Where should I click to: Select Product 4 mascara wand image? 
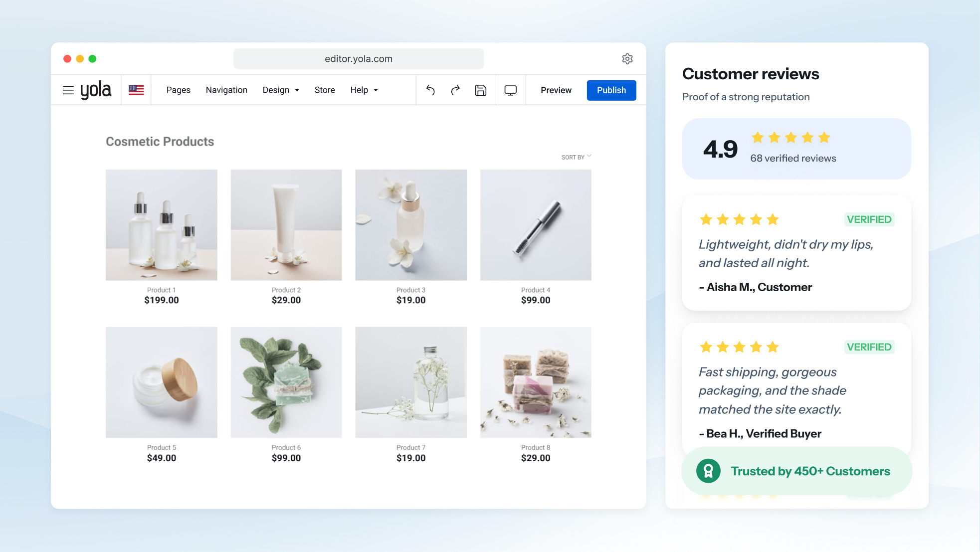[x=536, y=225]
